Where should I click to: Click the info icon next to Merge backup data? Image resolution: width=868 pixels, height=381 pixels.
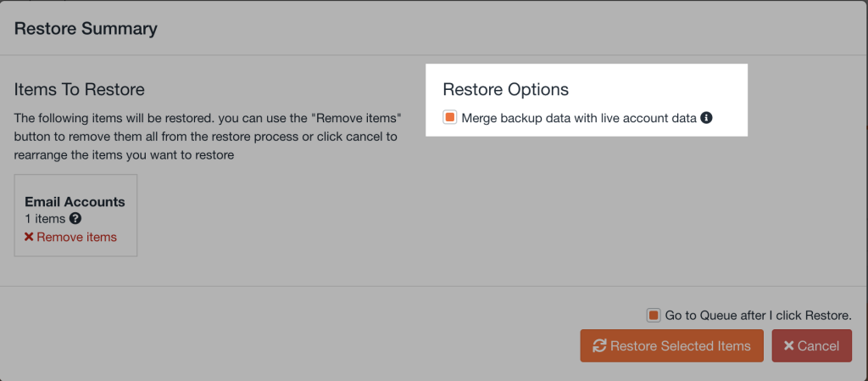706,118
